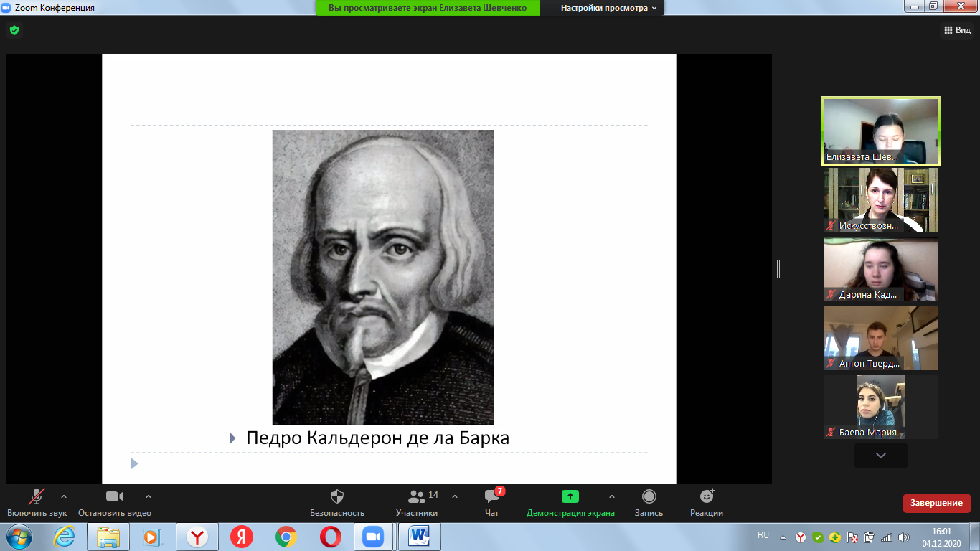Click the green encryption shield icon
This screenshot has height=551, width=980.
[14, 30]
